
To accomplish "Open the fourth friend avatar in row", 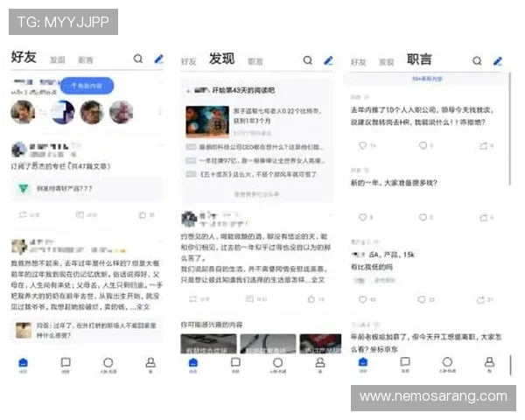I will tap(121, 112).
